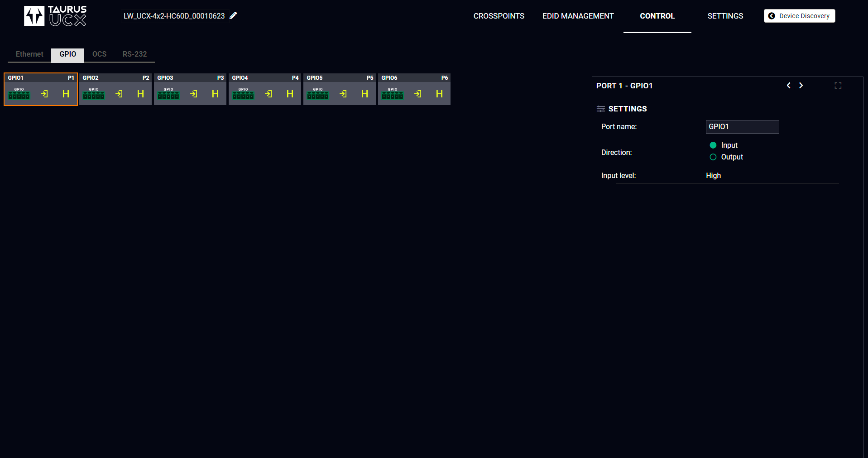This screenshot has height=458, width=868.
Task: Open the Control menu
Action: [657, 16]
